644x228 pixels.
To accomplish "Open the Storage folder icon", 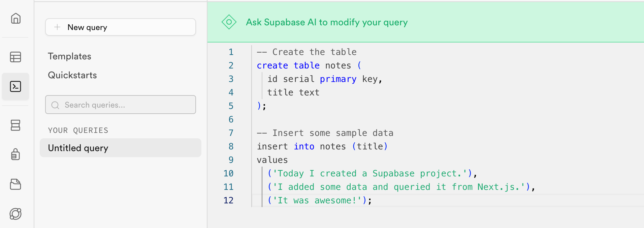I will click(15, 184).
